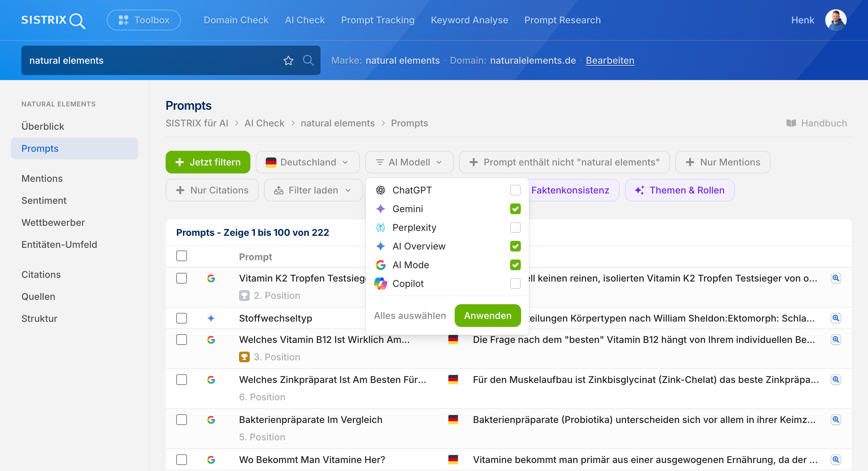Open AI Check in top navigation
Screen dimensions: 868x471
coord(304,20)
